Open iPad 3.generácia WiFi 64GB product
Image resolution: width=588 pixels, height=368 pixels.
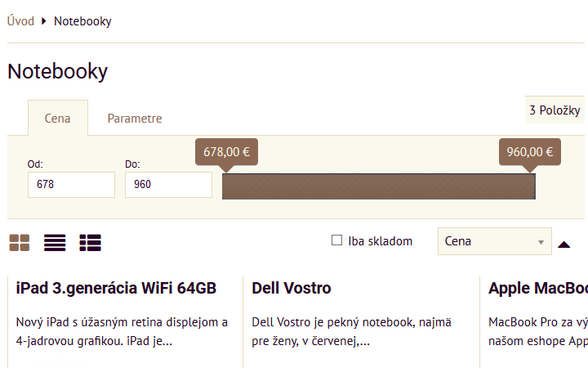pos(116,288)
